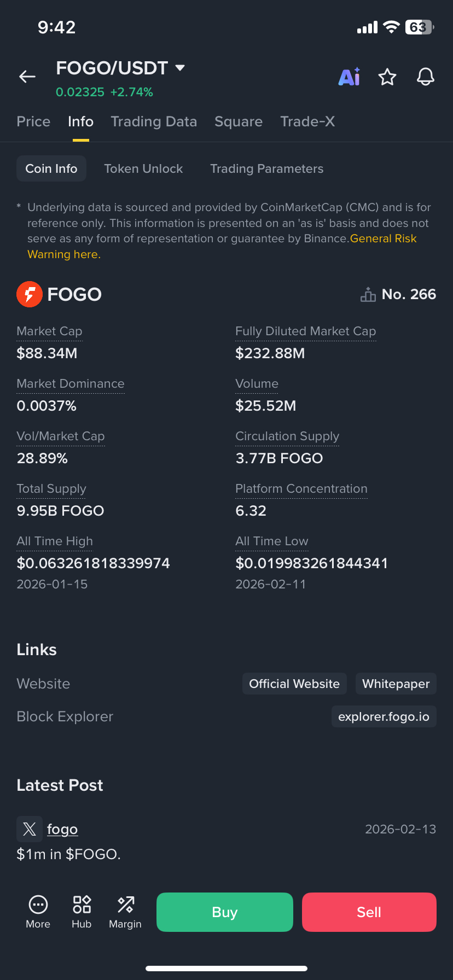Open the General Risk Warning link

coord(383,238)
